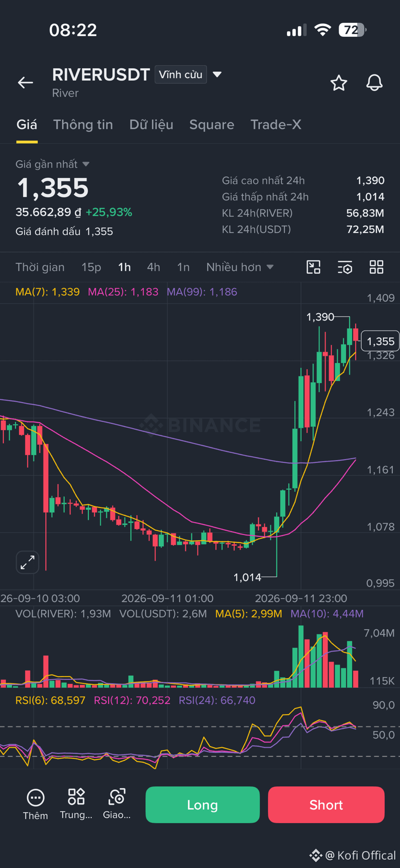Open price alert bell icon
400x868 pixels.
pyautogui.click(x=374, y=83)
